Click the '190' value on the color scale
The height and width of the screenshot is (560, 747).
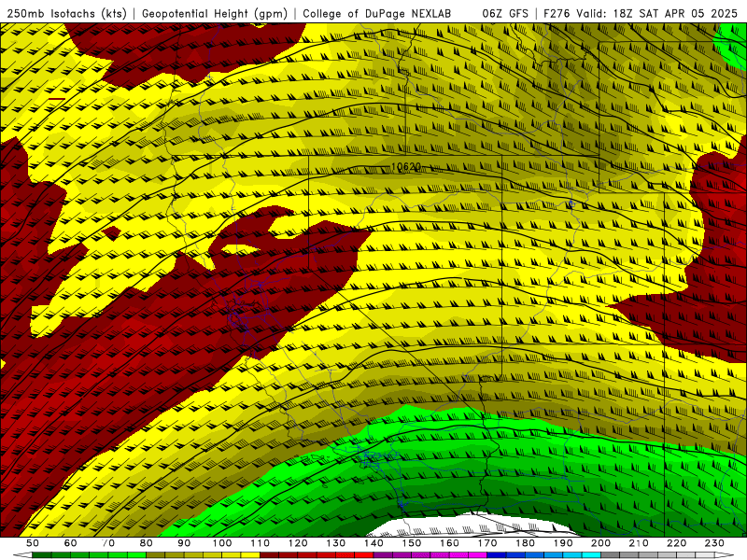point(563,543)
